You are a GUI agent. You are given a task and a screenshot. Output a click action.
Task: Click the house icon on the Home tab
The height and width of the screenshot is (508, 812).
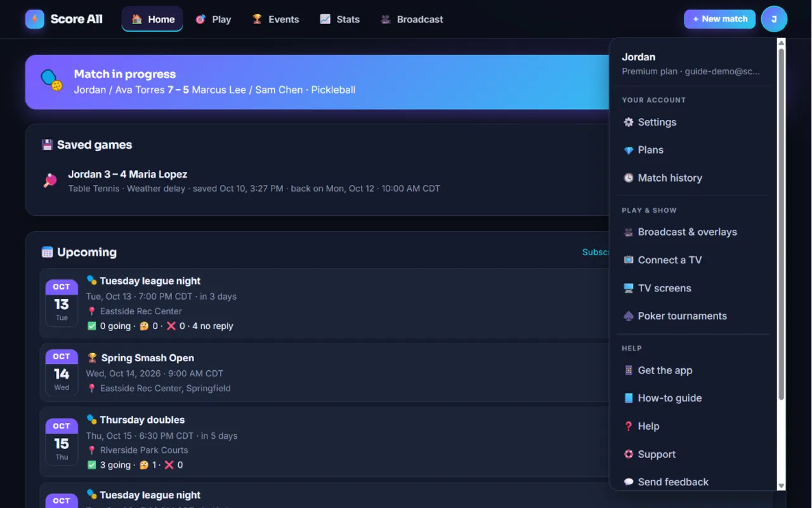(x=136, y=19)
